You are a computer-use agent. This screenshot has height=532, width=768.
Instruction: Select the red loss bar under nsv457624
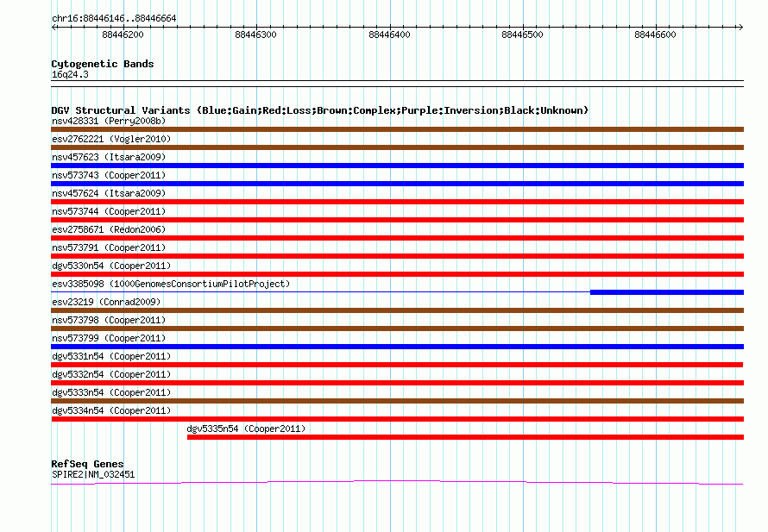click(397, 202)
